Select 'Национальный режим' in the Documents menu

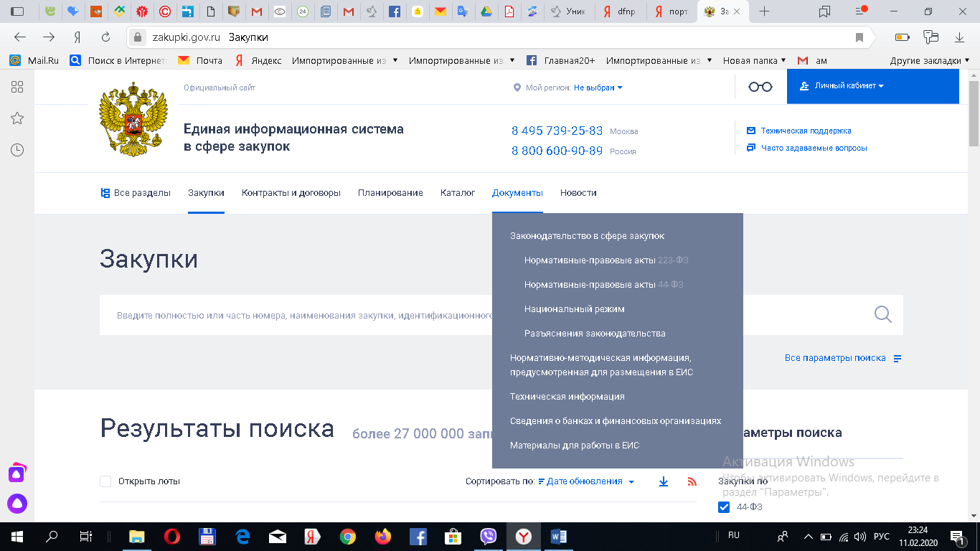(x=574, y=309)
